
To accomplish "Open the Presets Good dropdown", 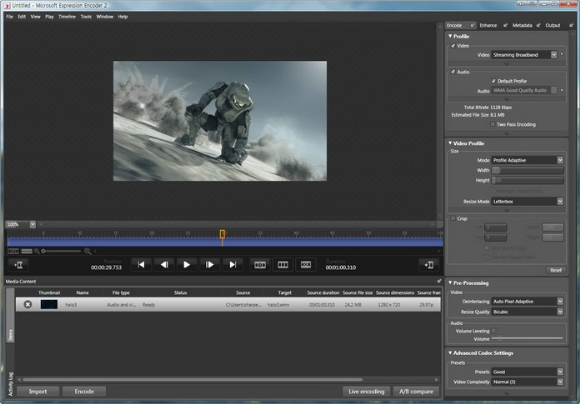I will point(527,371).
